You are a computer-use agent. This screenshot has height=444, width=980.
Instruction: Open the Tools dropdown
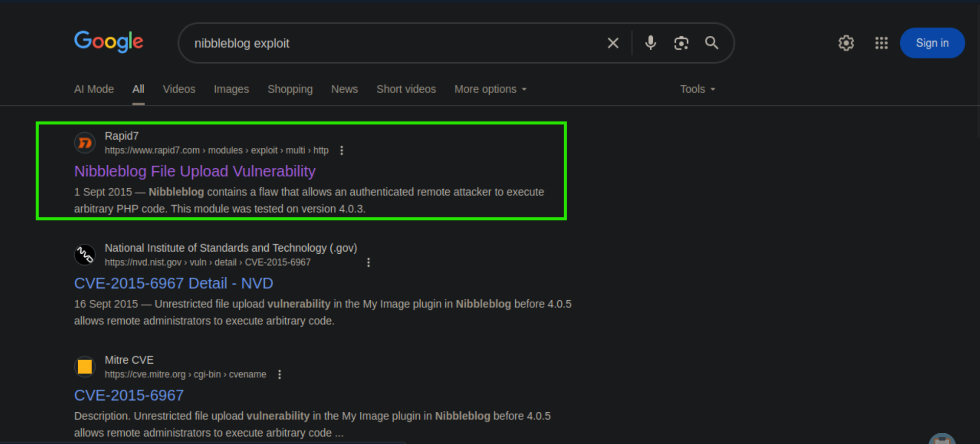pos(697,89)
